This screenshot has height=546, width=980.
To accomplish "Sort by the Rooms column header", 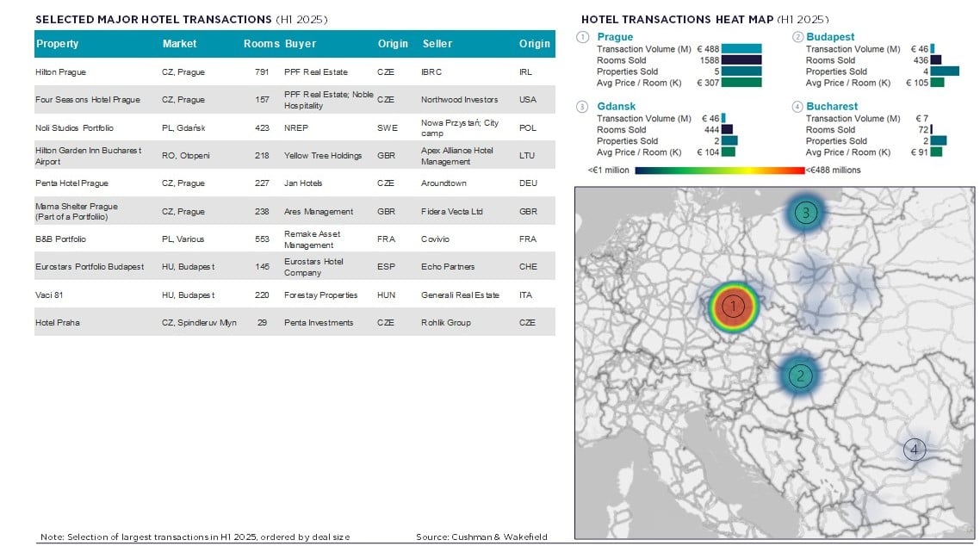I will pos(261,44).
